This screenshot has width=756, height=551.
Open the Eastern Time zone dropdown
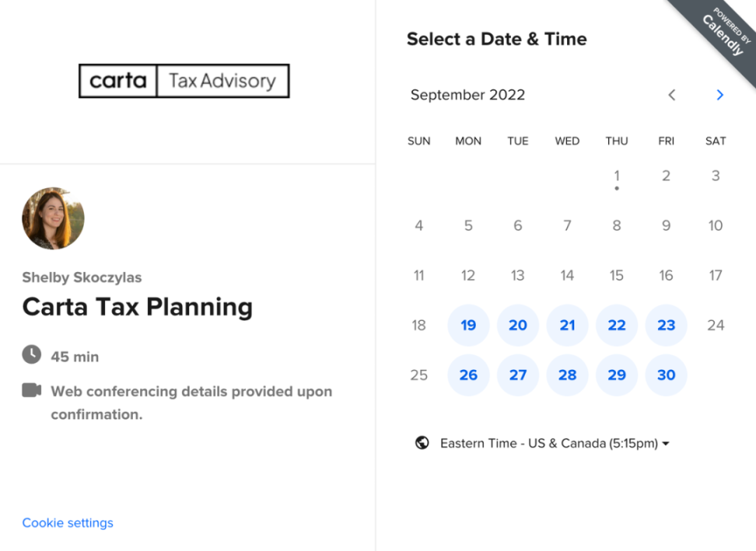pos(555,443)
